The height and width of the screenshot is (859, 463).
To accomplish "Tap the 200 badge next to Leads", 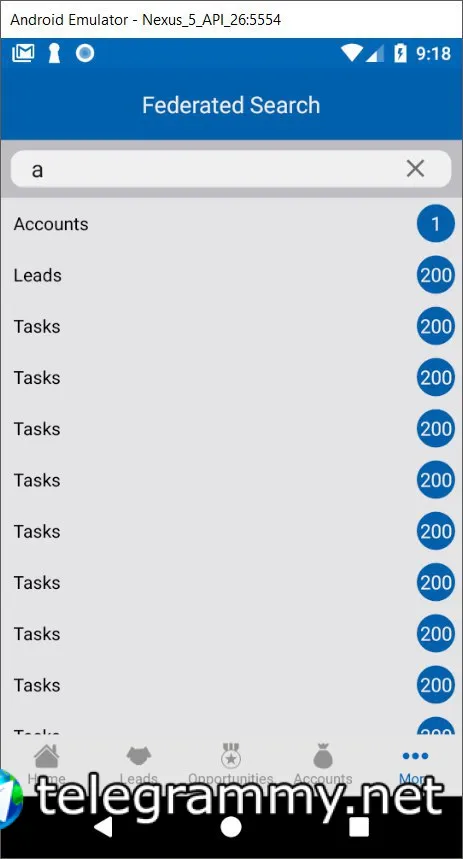I will coord(436,275).
